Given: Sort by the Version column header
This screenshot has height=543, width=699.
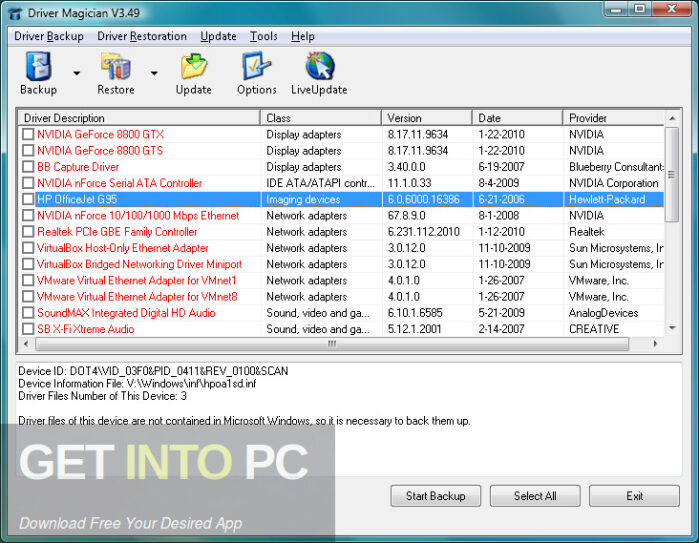Looking at the screenshot, I should click(427, 118).
